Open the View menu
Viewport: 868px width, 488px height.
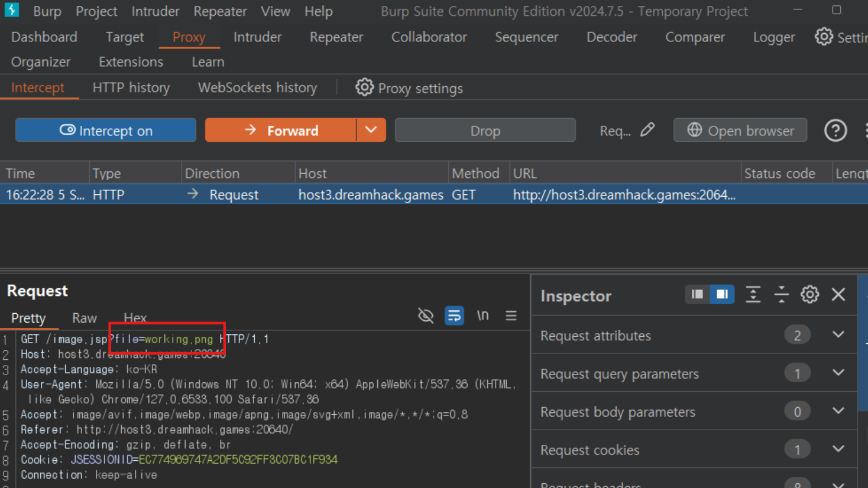[276, 11]
